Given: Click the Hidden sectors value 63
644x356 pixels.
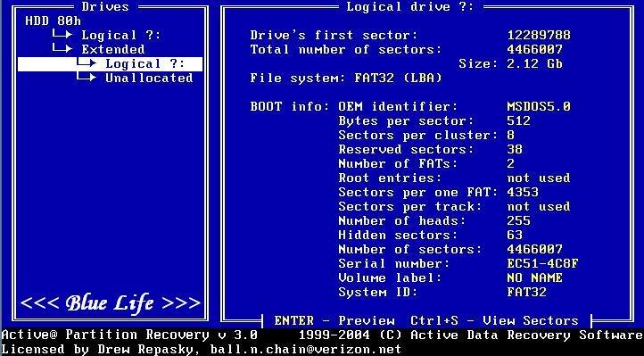Looking at the screenshot, I should (515, 236).
